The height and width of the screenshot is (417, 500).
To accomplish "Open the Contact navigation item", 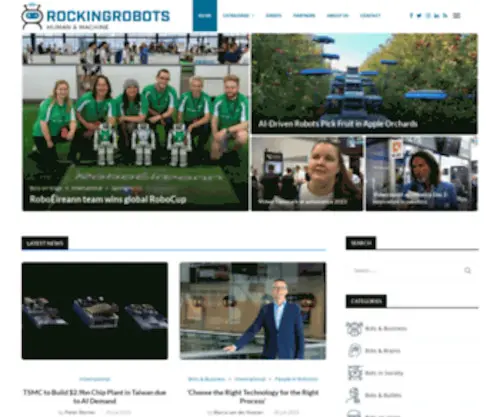I will 370,16.
